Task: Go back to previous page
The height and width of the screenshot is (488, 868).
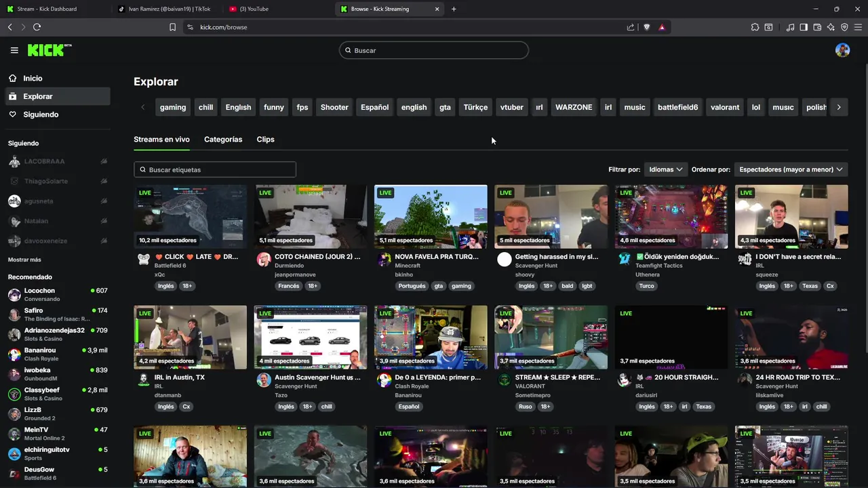Action: pos(9,27)
